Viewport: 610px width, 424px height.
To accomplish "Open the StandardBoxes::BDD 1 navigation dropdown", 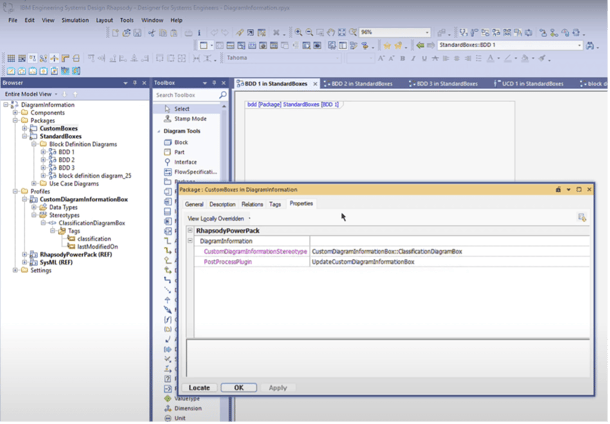I will pos(579,45).
